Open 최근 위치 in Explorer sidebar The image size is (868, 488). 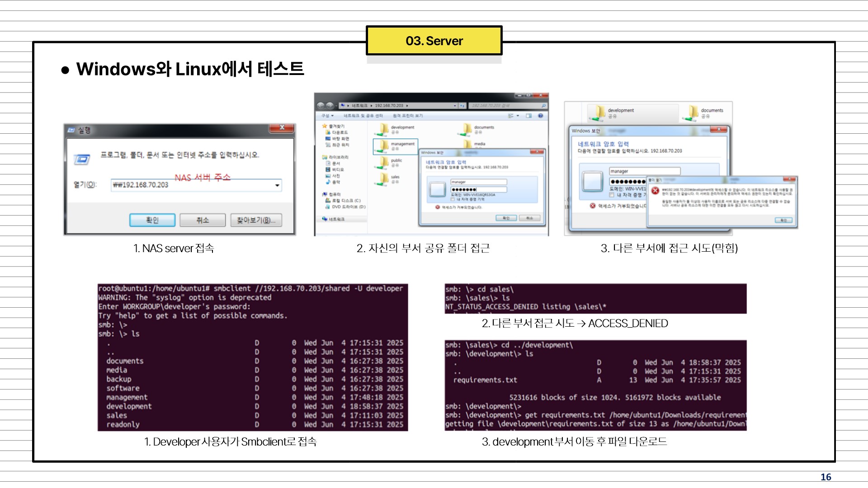click(337, 145)
